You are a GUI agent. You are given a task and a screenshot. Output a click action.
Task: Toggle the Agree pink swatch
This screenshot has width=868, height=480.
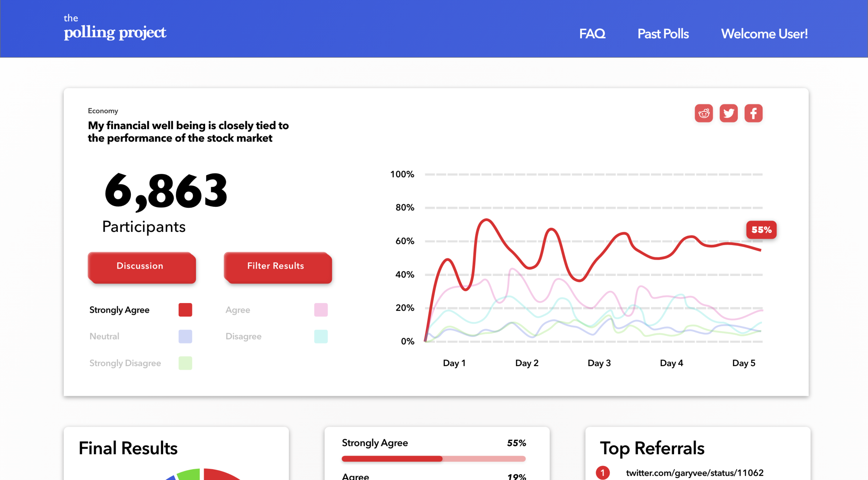[x=321, y=310]
